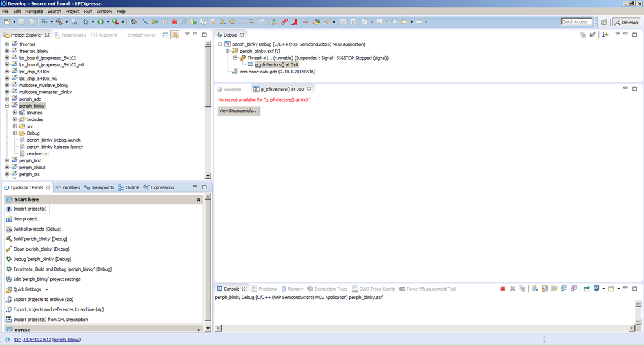Expand the freertos project node
The height and width of the screenshot is (346, 644).
(7, 44)
